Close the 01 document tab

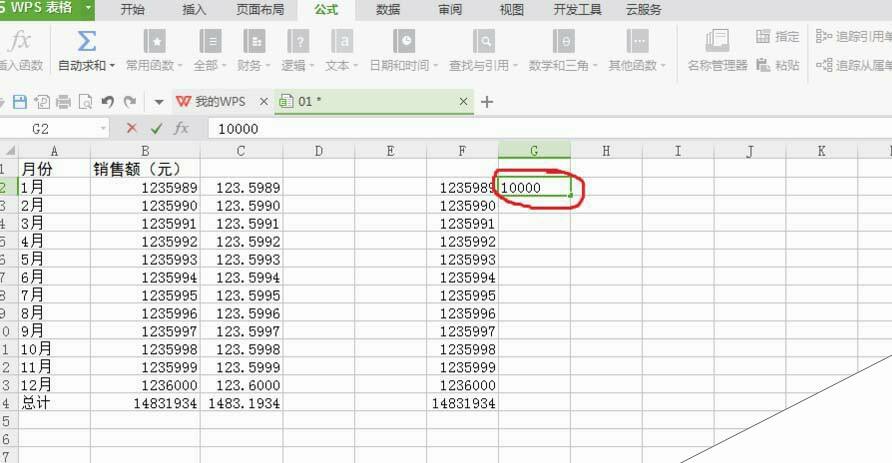(463, 102)
